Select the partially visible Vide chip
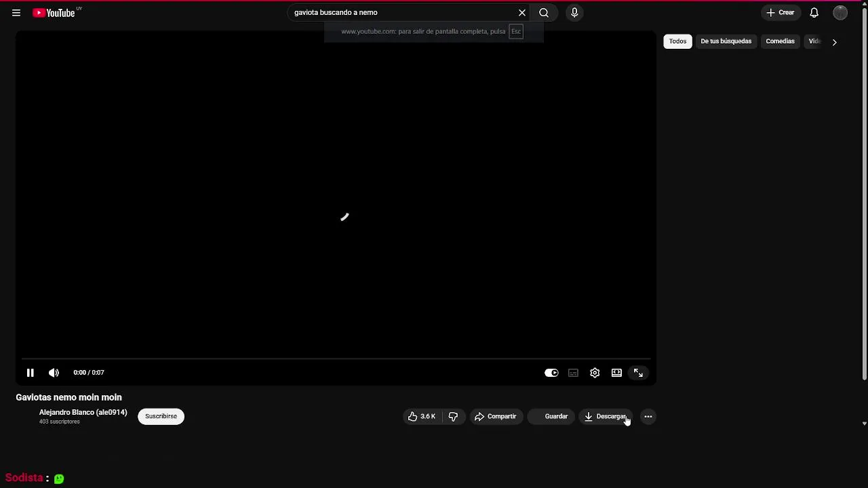Image resolution: width=868 pixels, height=488 pixels. [814, 41]
